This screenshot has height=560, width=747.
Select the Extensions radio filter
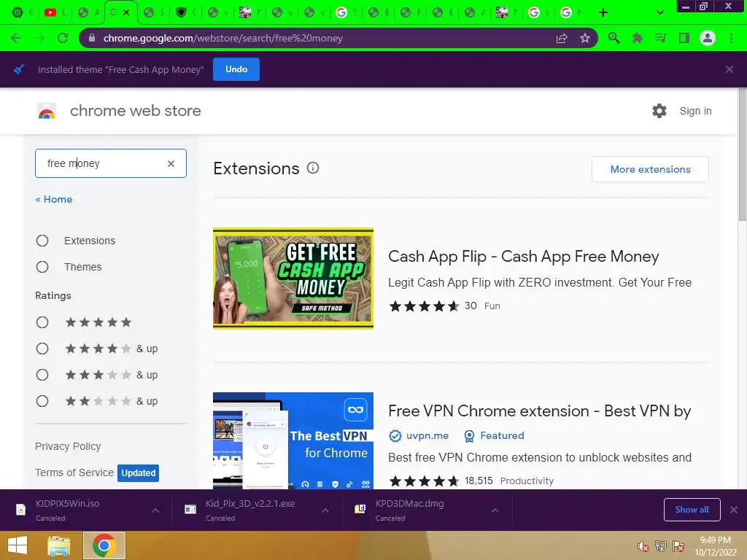[x=42, y=241]
